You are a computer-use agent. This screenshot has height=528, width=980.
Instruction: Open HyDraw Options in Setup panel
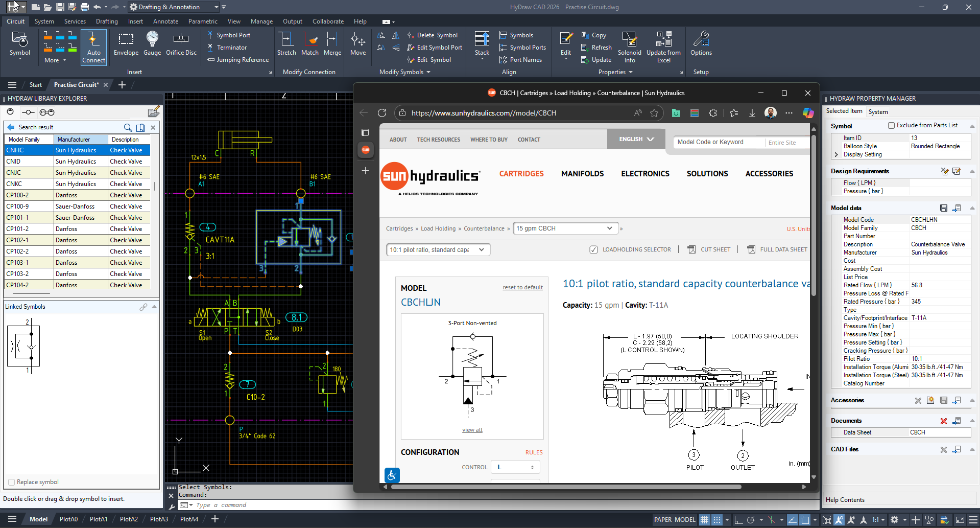point(701,46)
